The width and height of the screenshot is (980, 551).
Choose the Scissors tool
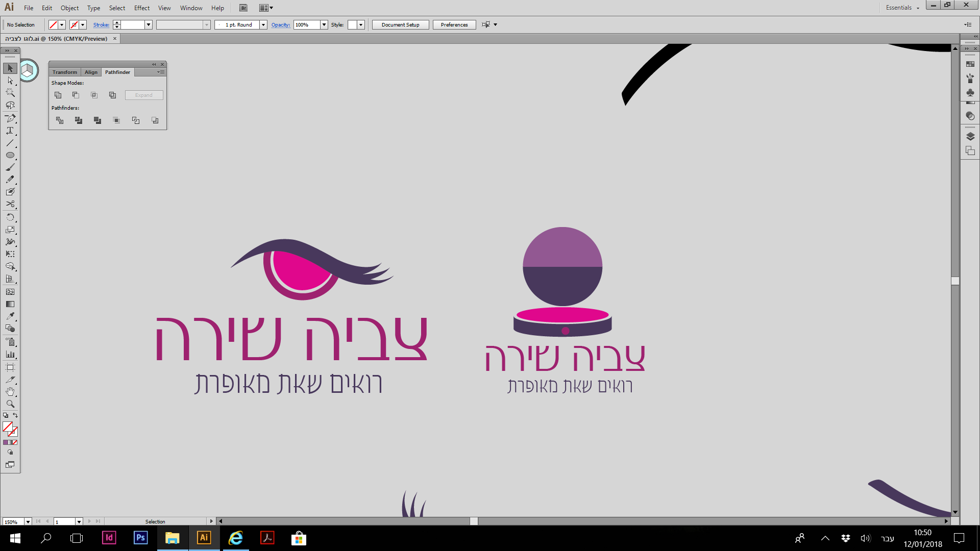10,204
